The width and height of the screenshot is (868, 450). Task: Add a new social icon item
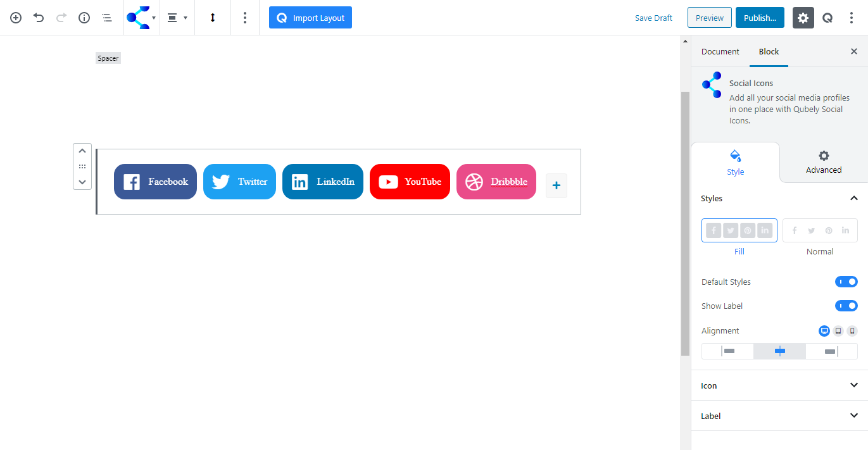coord(557,185)
